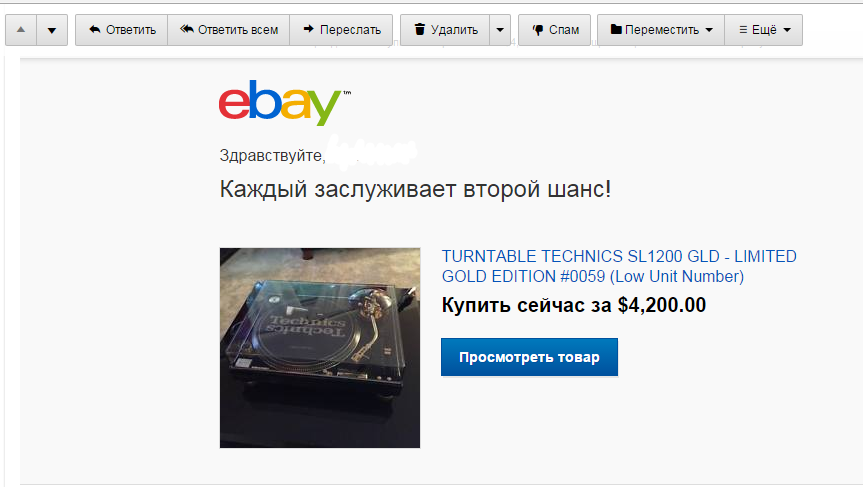Click the trash can icon on Удалить
The height and width of the screenshot is (487, 863).
420,29
